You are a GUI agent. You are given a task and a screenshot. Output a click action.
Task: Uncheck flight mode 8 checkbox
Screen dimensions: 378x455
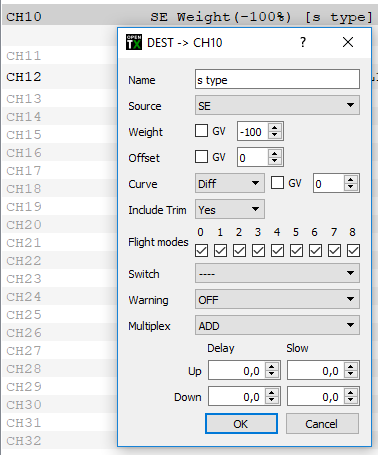click(353, 251)
